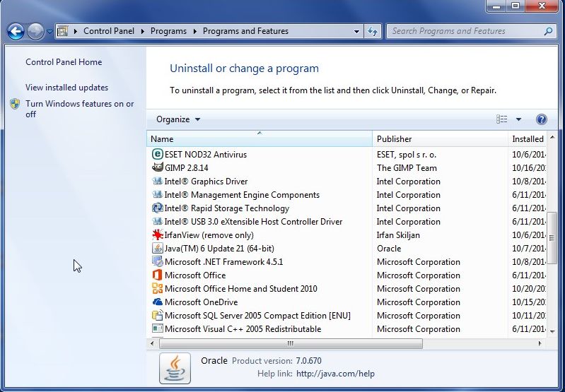Click the vertical scrollbar thumb
This screenshot has height=392, width=565.
[552, 238]
